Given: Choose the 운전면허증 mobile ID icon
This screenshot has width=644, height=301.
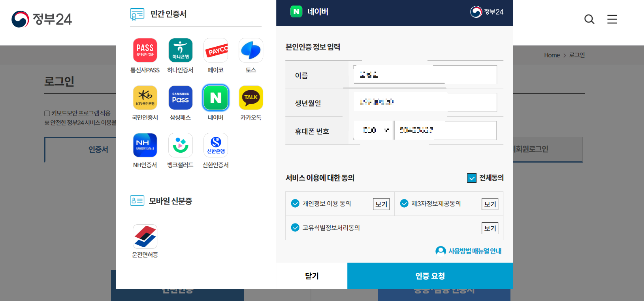Looking at the screenshot, I should (x=145, y=237).
